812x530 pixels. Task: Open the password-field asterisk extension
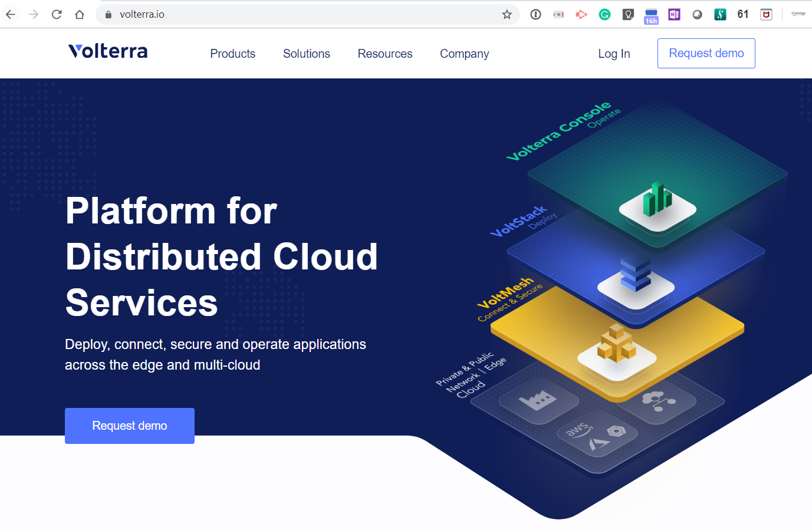(x=558, y=14)
